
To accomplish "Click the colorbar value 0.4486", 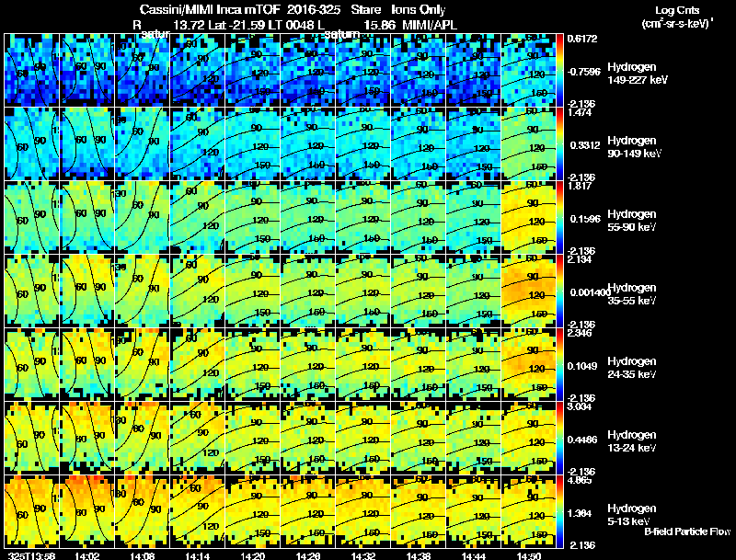I will tap(582, 440).
